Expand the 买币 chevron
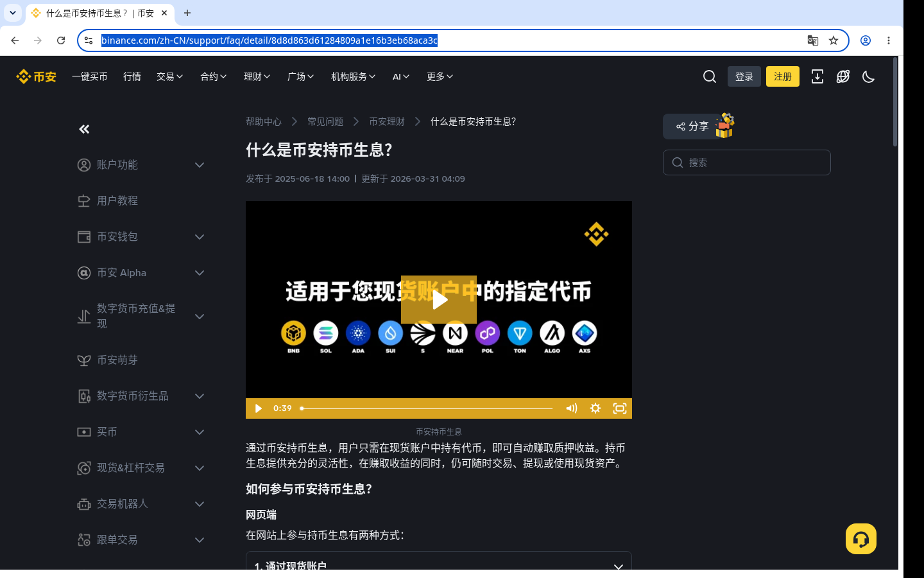The image size is (924, 578). pyautogui.click(x=200, y=432)
